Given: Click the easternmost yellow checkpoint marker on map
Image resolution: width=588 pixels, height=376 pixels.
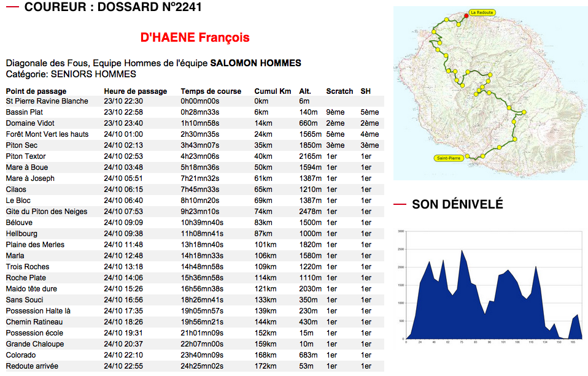Looking at the screenshot, I should click(524, 112).
